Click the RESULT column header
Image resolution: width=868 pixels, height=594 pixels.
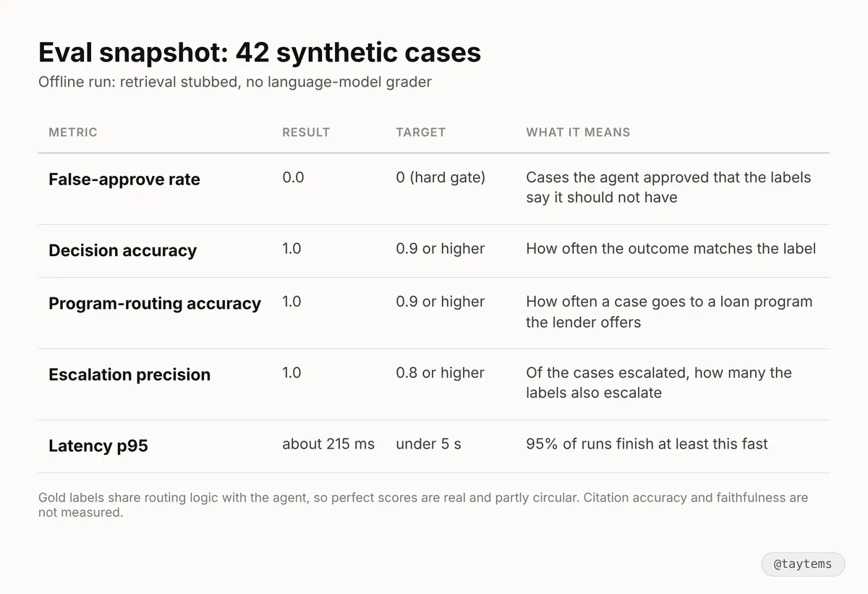306,132
